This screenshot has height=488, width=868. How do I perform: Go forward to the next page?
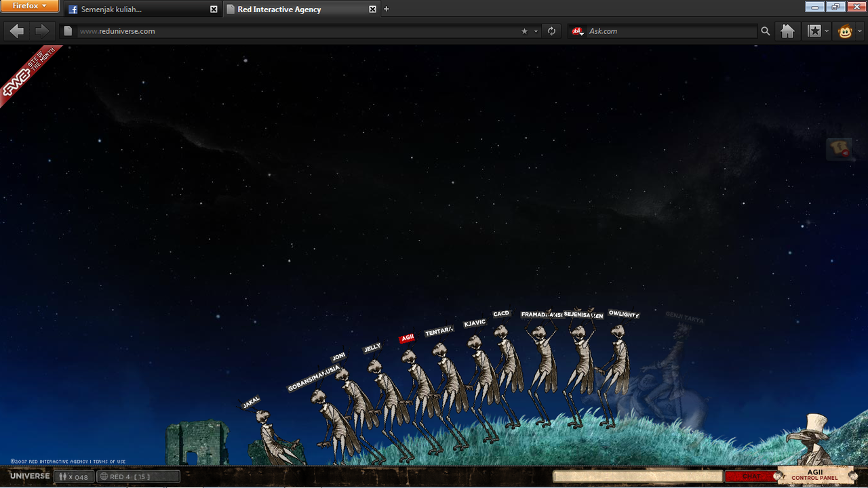pyautogui.click(x=41, y=30)
